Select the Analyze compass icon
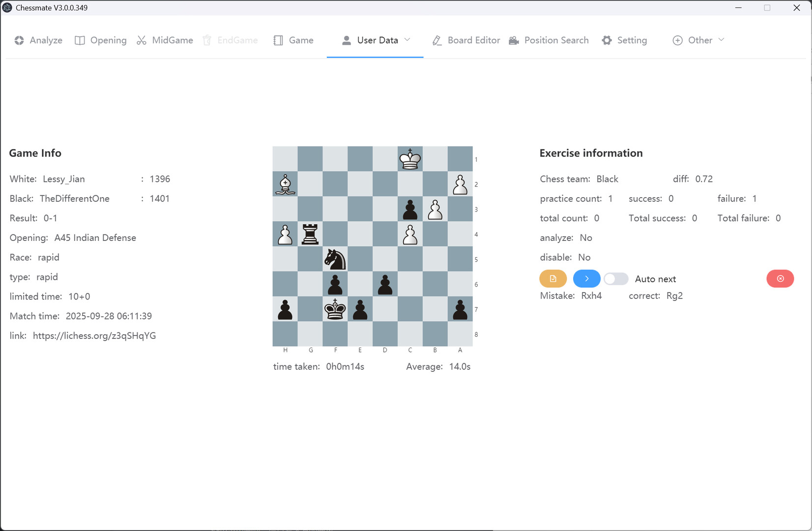The width and height of the screenshot is (812, 531). (x=19, y=40)
